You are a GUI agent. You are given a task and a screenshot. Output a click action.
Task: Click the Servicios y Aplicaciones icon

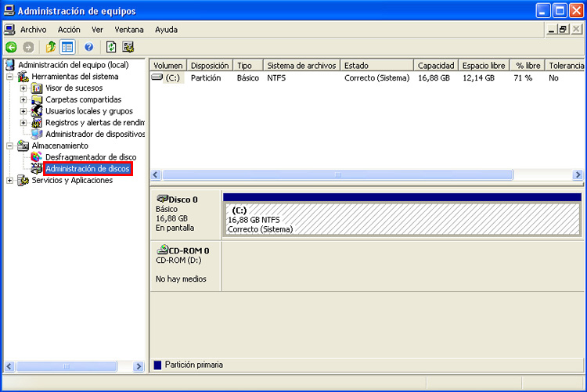tap(23, 181)
